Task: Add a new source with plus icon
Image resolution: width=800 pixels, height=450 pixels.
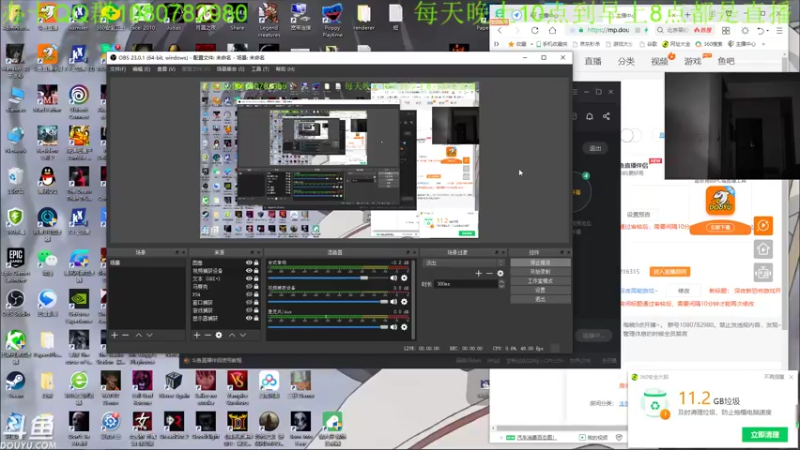Action: coord(197,335)
